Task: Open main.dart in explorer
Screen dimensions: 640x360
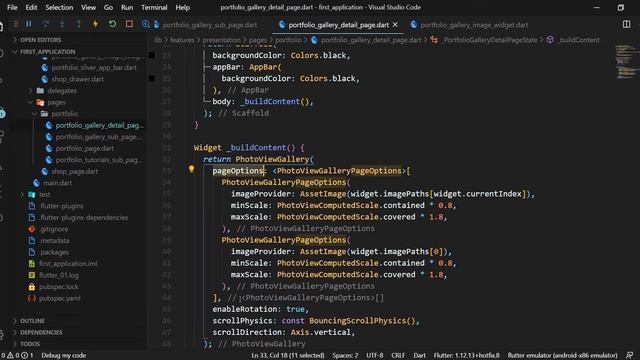Action: 58,183
